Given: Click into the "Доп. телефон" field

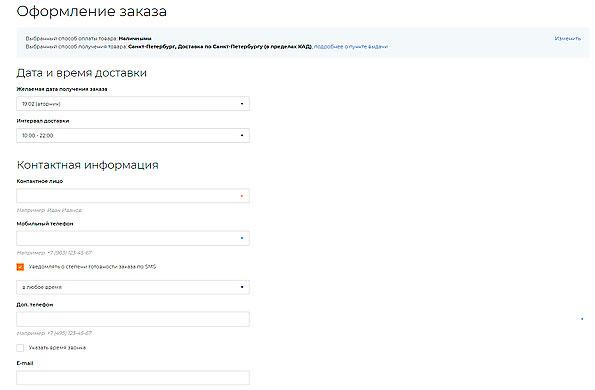Looking at the screenshot, I should pos(133,319).
